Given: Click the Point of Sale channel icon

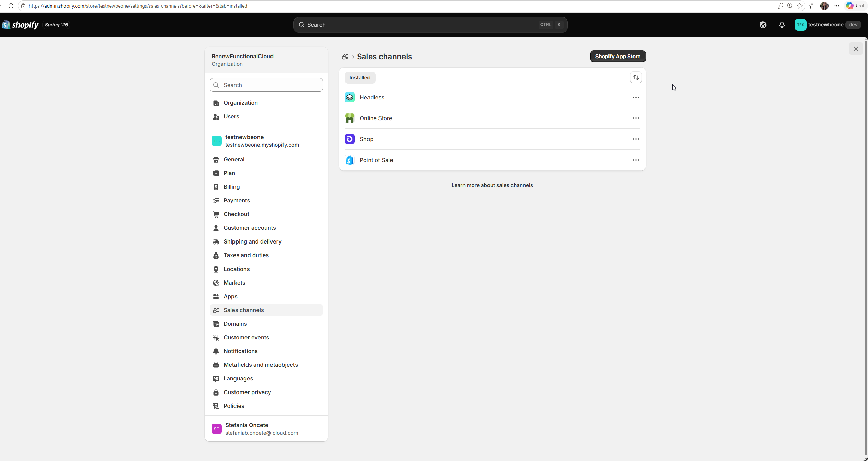Looking at the screenshot, I should [x=349, y=160].
